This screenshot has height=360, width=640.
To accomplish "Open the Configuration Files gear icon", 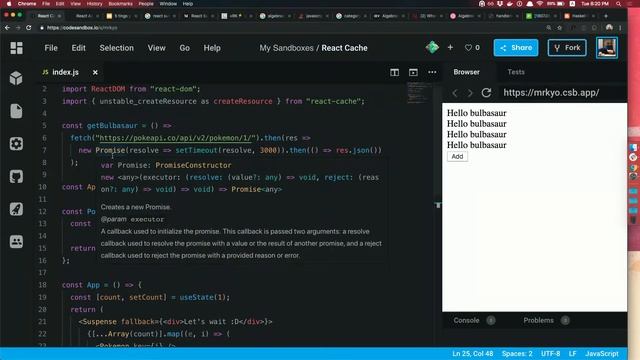I will pyautogui.click(x=16, y=144).
